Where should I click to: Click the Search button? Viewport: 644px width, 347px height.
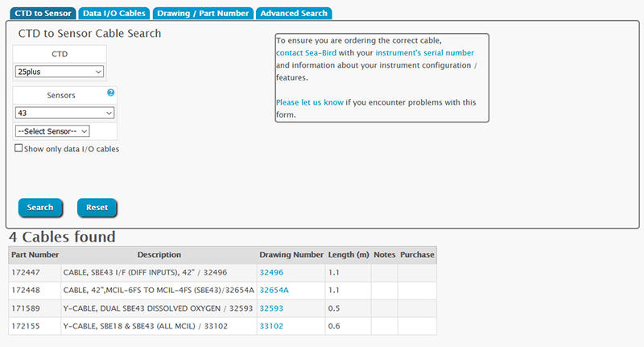click(40, 208)
